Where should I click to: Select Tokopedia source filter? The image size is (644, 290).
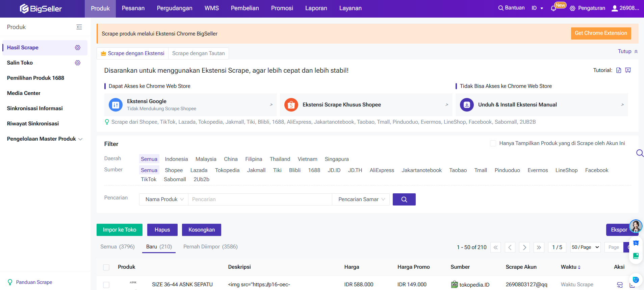[227, 170]
